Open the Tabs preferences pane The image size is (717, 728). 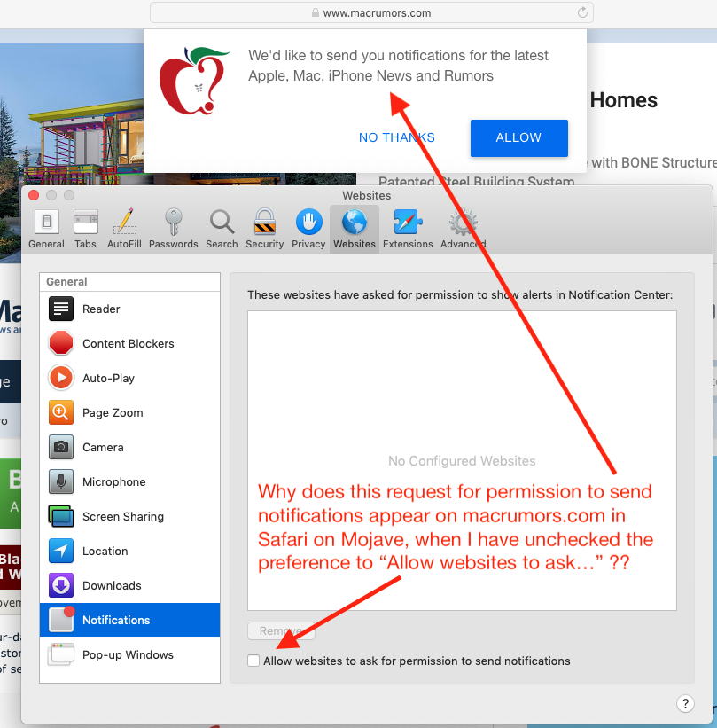85,229
